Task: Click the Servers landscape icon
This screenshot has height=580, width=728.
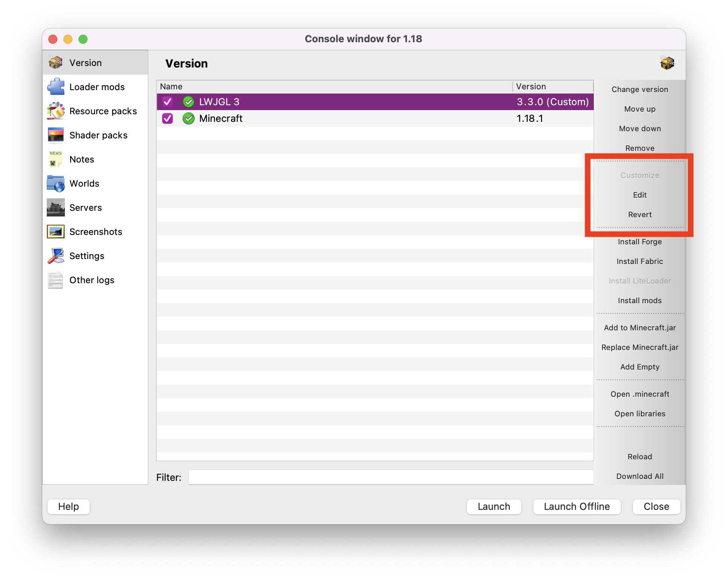Action: pyautogui.click(x=56, y=208)
